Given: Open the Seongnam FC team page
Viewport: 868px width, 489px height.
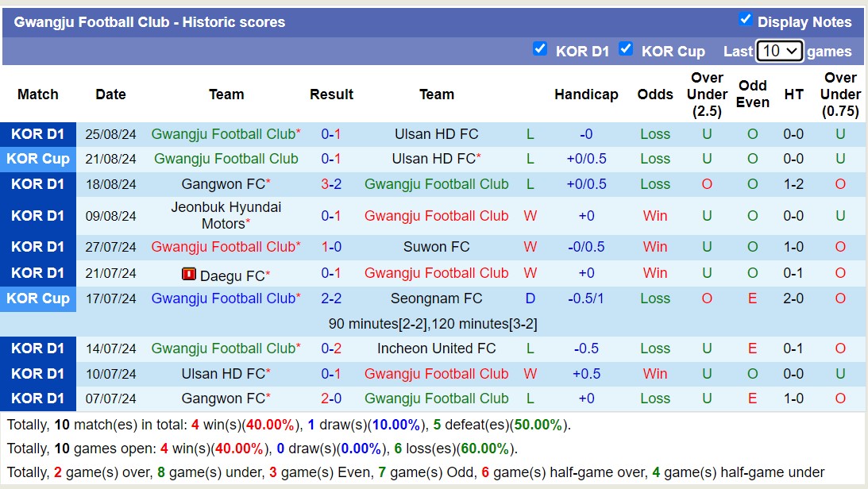Looking at the screenshot, I should [x=436, y=298].
